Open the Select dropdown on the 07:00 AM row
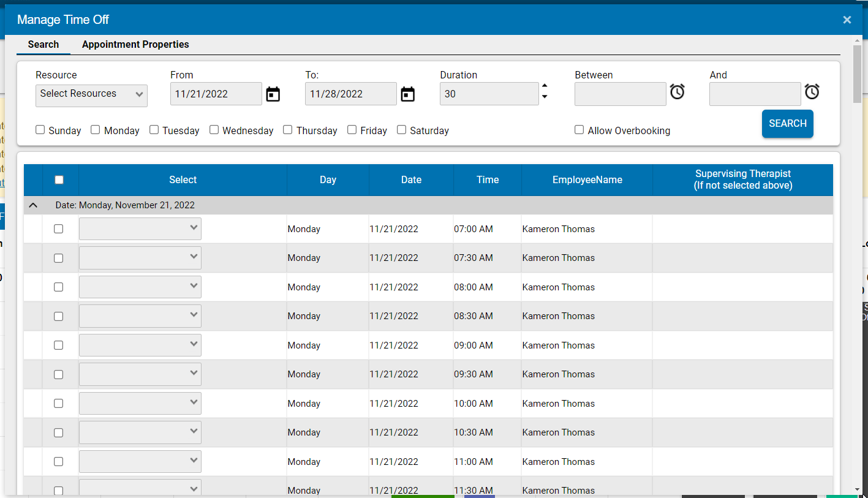The height and width of the screenshot is (498, 868). coord(140,228)
